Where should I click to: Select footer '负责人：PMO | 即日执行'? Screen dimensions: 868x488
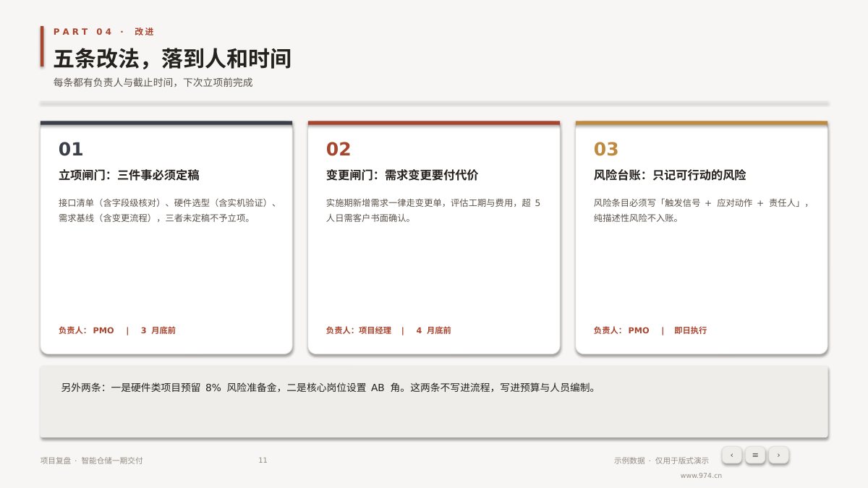[x=650, y=330]
